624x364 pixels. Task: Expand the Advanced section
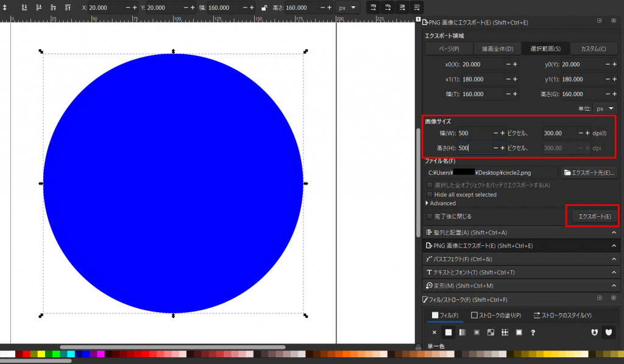(440, 203)
